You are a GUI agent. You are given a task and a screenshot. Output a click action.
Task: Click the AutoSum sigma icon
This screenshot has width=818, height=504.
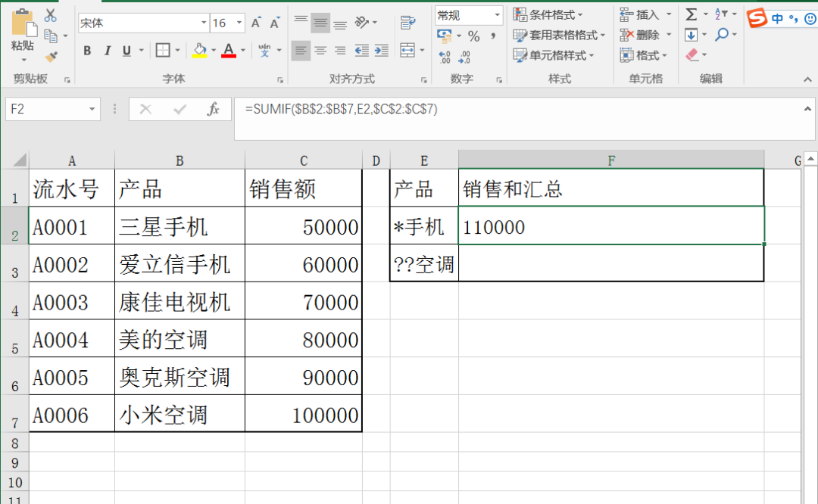point(691,14)
